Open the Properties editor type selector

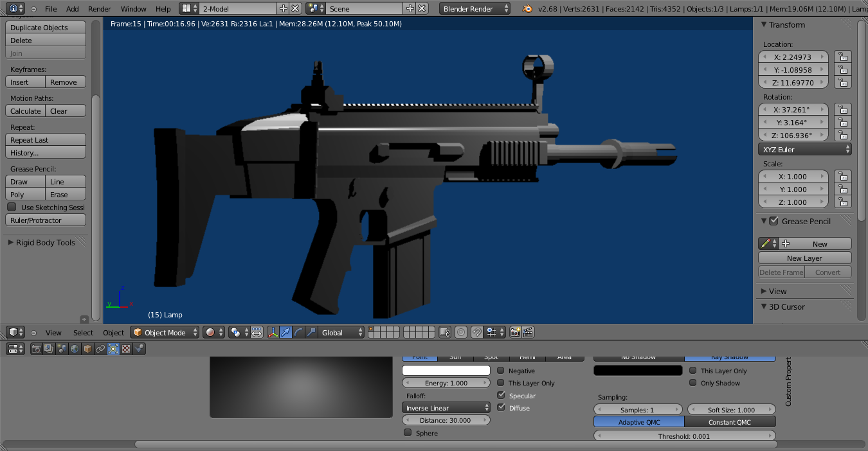click(15, 349)
